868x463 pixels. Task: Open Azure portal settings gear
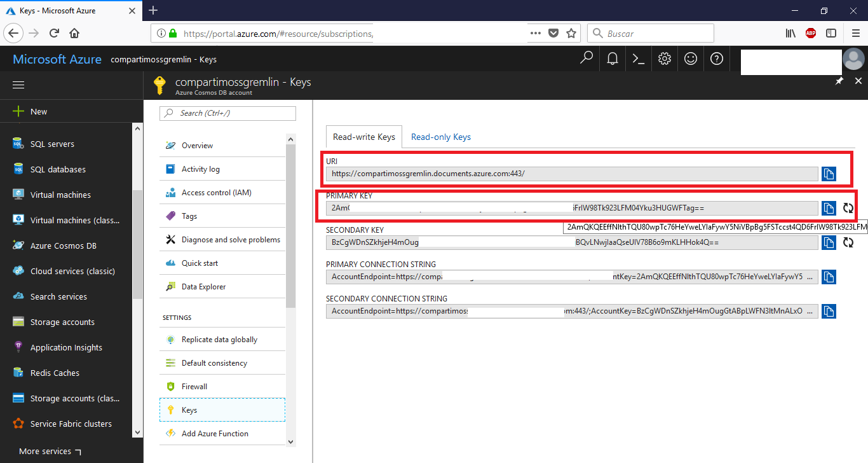[x=664, y=58]
